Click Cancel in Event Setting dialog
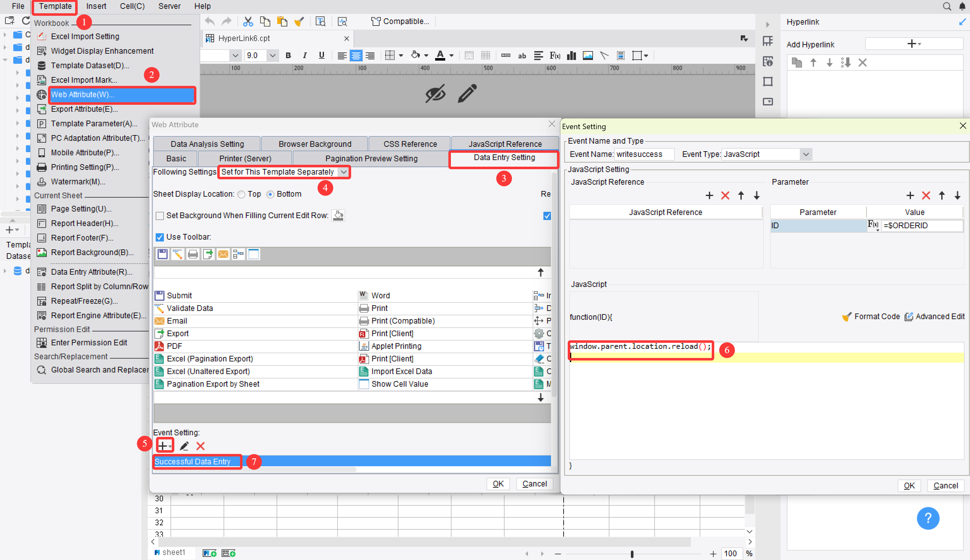The image size is (970, 560). [945, 486]
